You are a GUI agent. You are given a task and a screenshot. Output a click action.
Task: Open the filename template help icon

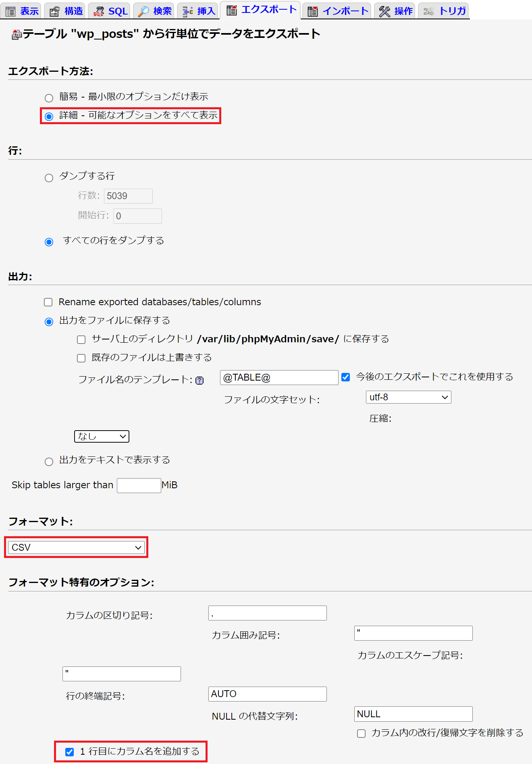coord(199,380)
